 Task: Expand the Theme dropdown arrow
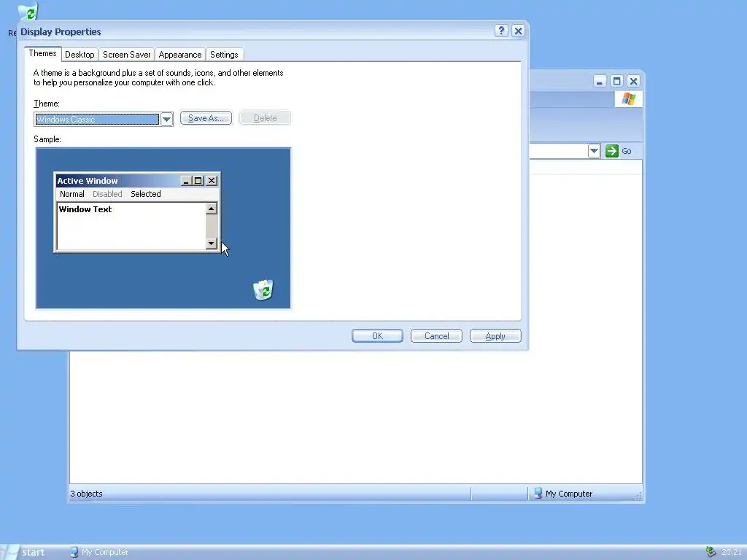[x=166, y=119]
